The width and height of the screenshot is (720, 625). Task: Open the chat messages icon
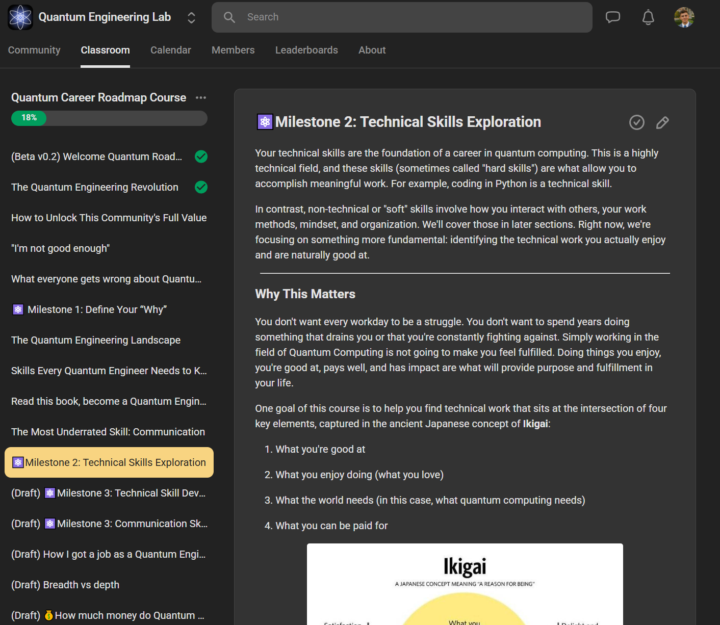613,17
